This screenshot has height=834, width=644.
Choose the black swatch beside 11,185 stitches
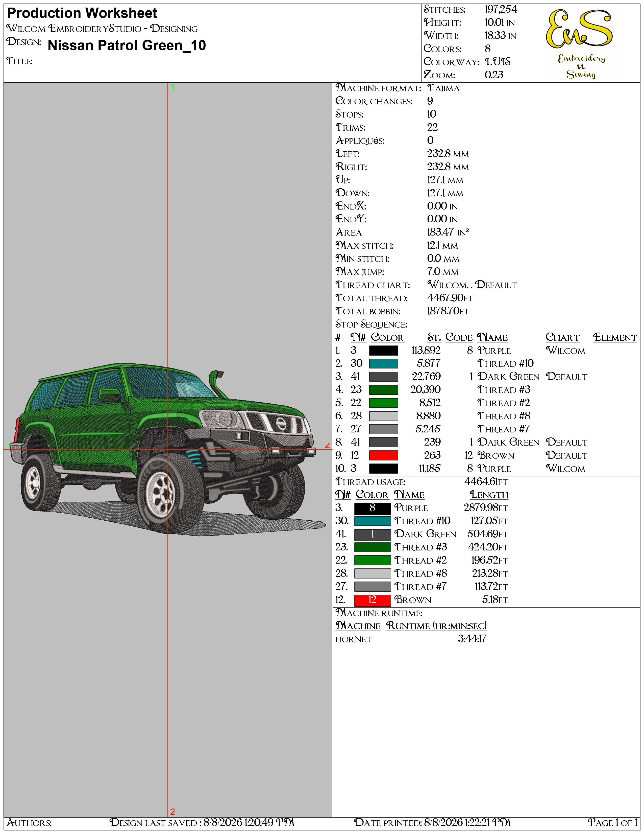pyautogui.click(x=383, y=469)
